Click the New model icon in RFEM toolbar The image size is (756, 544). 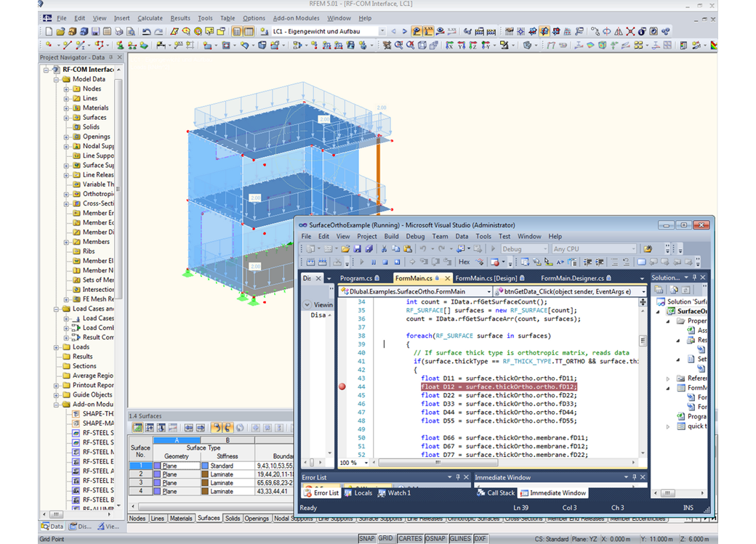[x=49, y=32]
